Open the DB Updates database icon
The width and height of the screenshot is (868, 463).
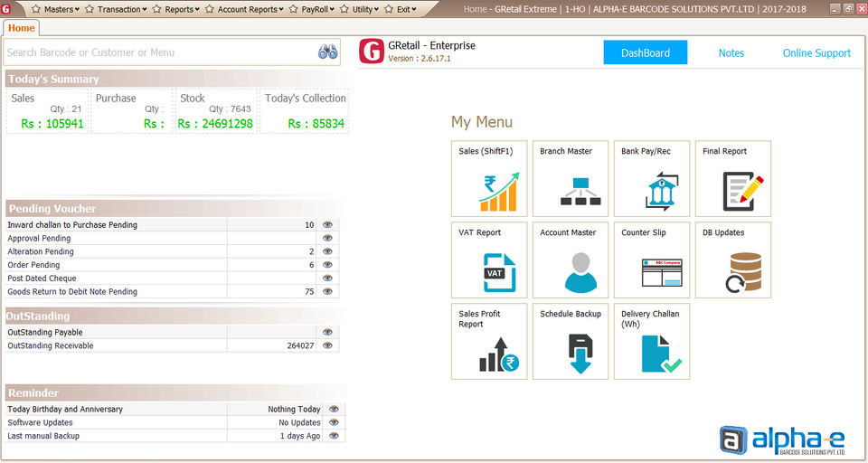tap(743, 272)
